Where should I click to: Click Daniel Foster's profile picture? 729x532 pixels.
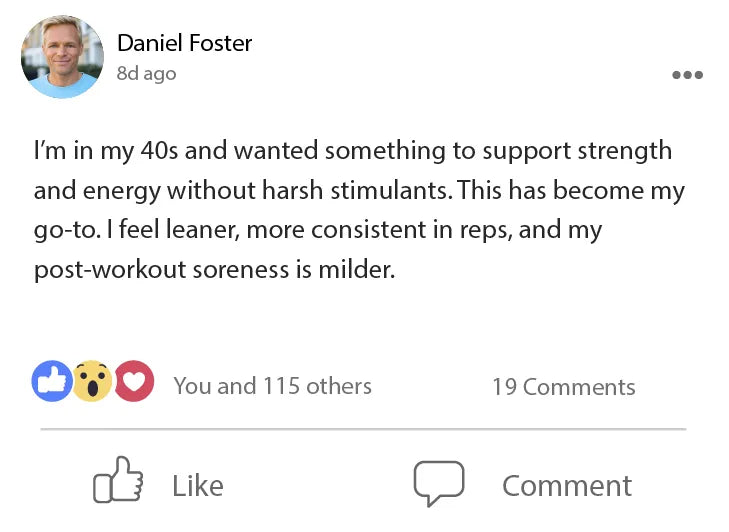(x=62, y=57)
